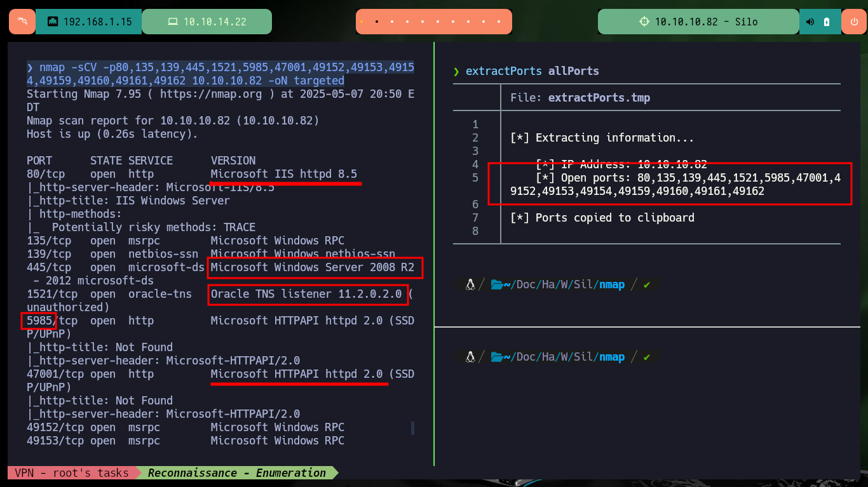Click the Starting Nmap 7.95 line
Image resolution: width=868 pixels, height=487 pixels.
pyautogui.click(x=220, y=100)
